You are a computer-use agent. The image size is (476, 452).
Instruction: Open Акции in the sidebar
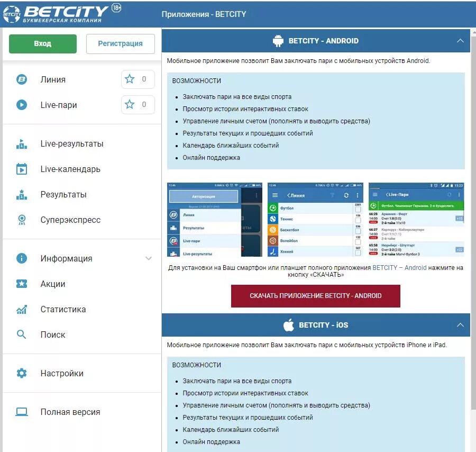(53, 284)
